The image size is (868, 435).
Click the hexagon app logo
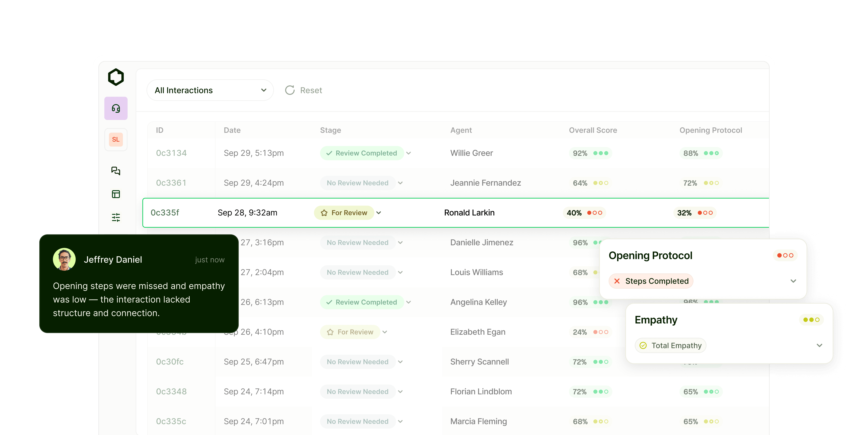(x=116, y=77)
